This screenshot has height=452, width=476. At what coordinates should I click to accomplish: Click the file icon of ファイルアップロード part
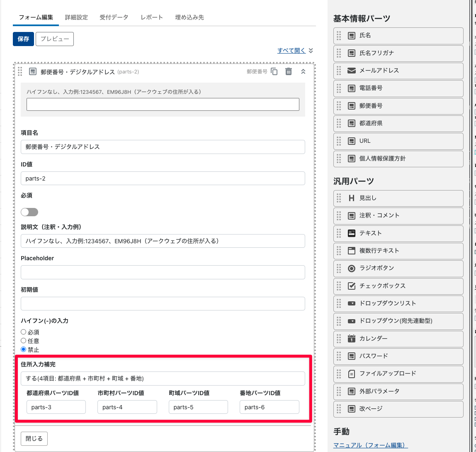352,374
